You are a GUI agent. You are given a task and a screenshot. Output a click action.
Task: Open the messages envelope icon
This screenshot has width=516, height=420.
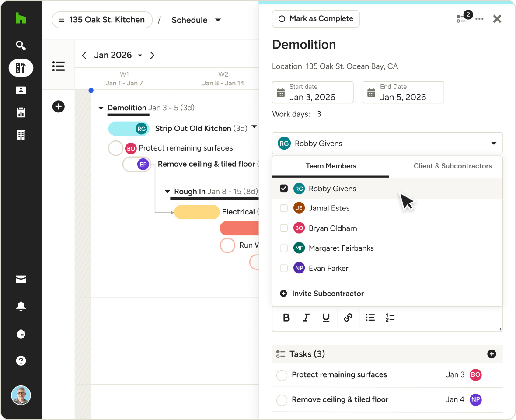point(21,280)
